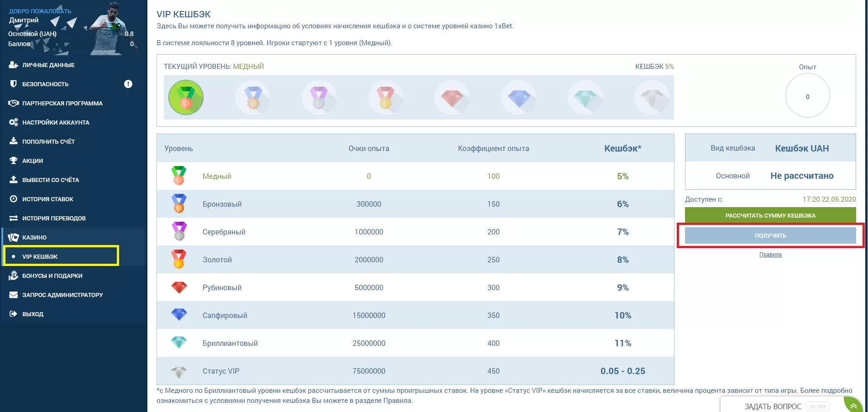Collapse the Казино menu section
Viewport: 868px width, 412px height.
coord(34,237)
